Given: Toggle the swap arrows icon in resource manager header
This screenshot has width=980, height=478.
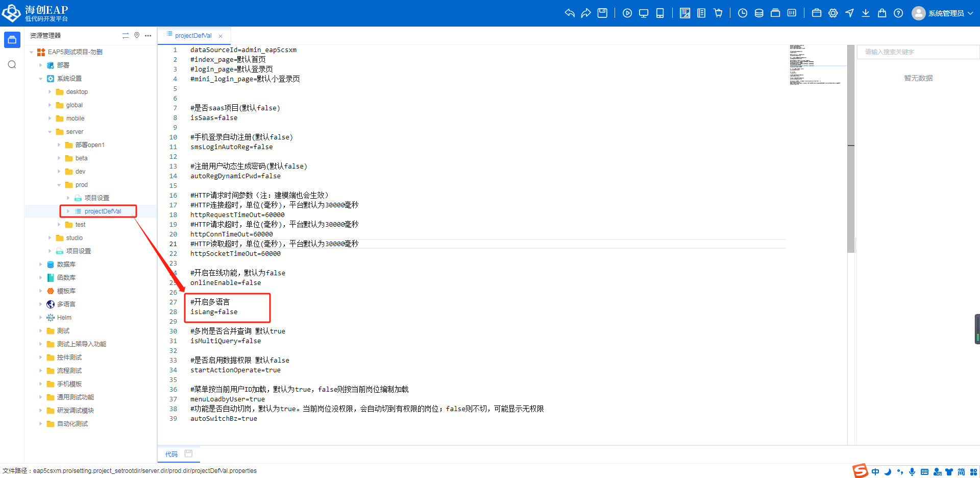Looking at the screenshot, I should (126, 35).
